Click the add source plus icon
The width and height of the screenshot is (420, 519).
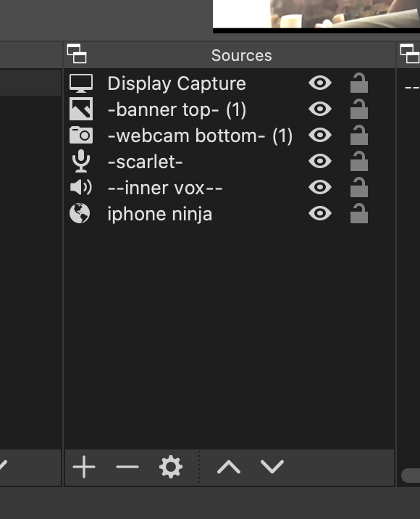84,467
